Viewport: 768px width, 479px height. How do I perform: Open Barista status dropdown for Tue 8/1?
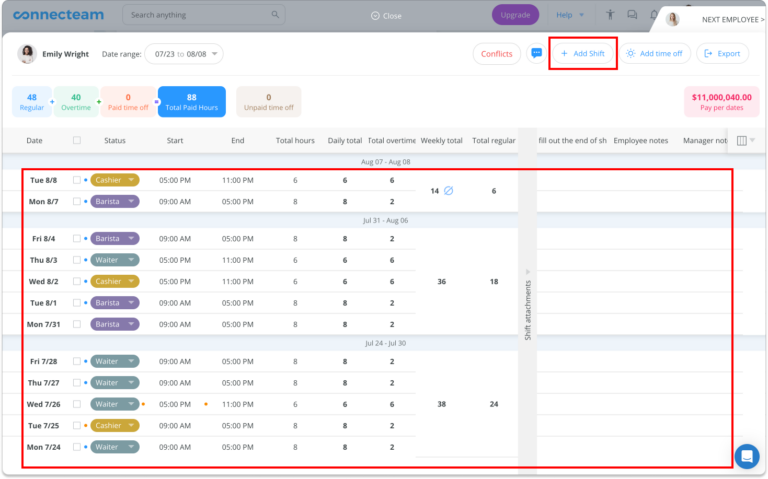coord(115,303)
